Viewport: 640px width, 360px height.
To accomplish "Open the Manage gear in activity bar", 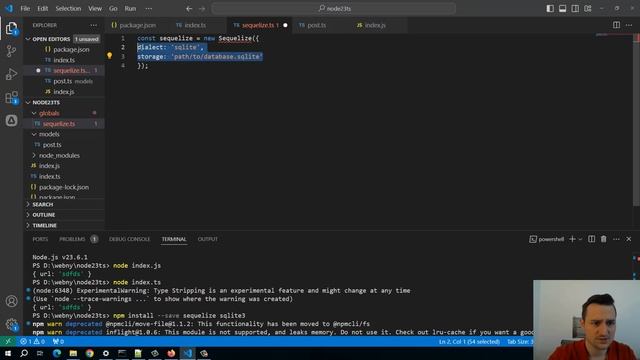I will (11, 324).
